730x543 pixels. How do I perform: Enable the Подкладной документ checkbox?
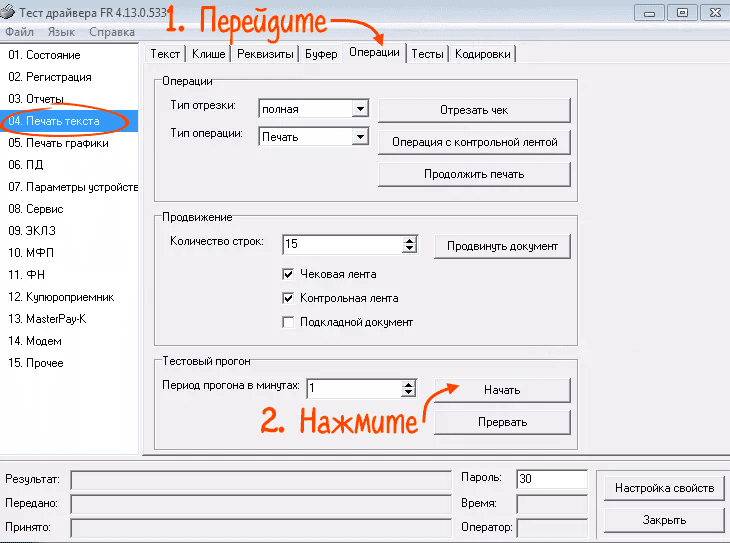[x=289, y=322]
